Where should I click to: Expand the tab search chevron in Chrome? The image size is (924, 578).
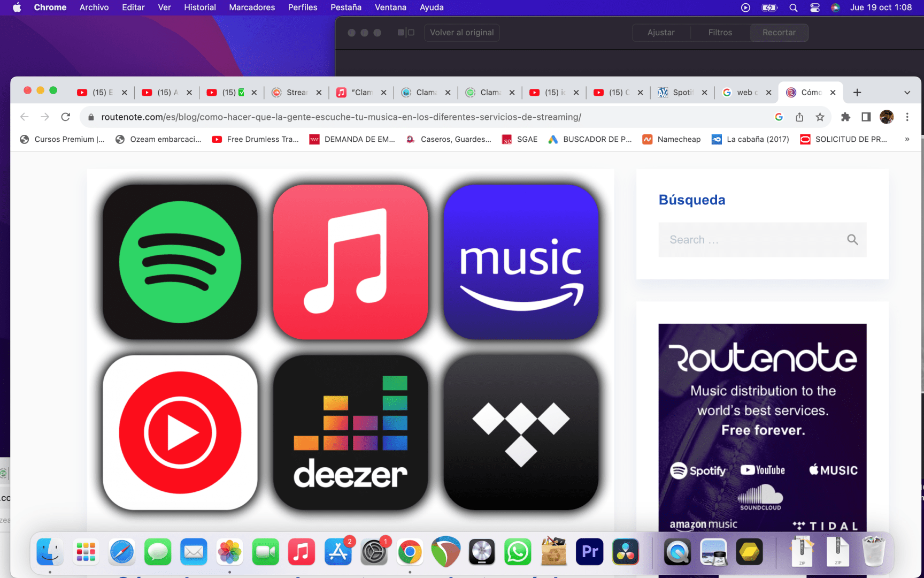907,93
